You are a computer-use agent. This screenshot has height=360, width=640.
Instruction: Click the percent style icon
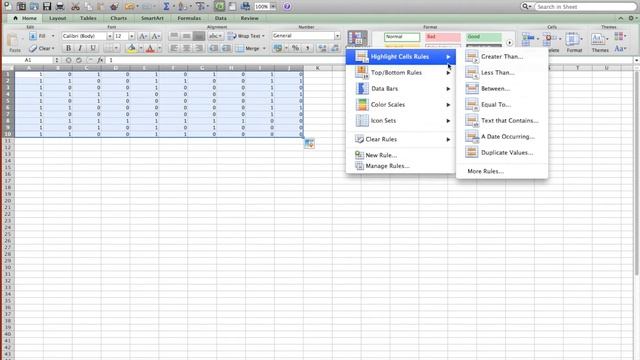[x=296, y=48]
